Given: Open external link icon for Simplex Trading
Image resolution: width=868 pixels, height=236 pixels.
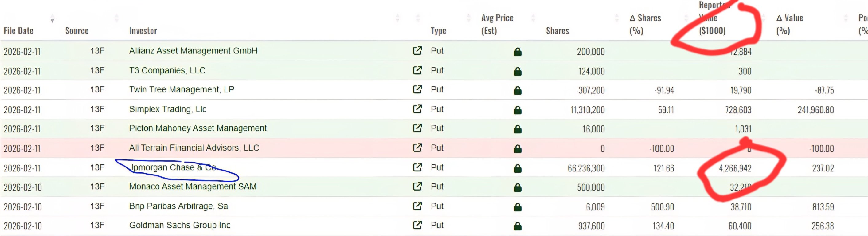Looking at the screenshot, I should click(x=417, y=109).
